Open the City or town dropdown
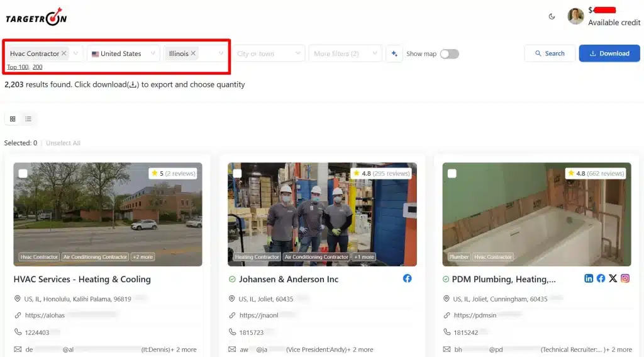This screenshot has width=644, height=357. point(269,54)
